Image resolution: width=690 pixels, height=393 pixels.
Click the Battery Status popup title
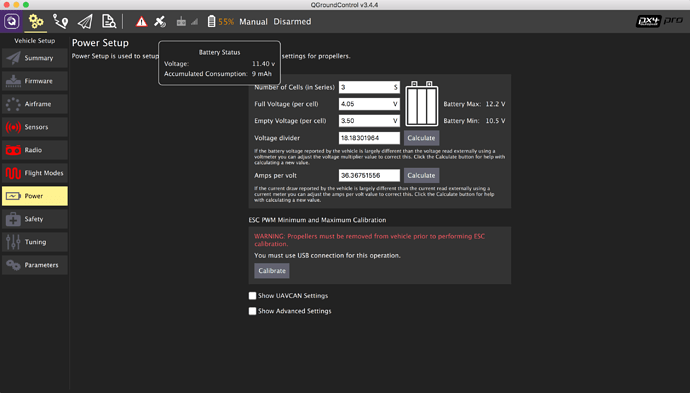pos(219,52)
